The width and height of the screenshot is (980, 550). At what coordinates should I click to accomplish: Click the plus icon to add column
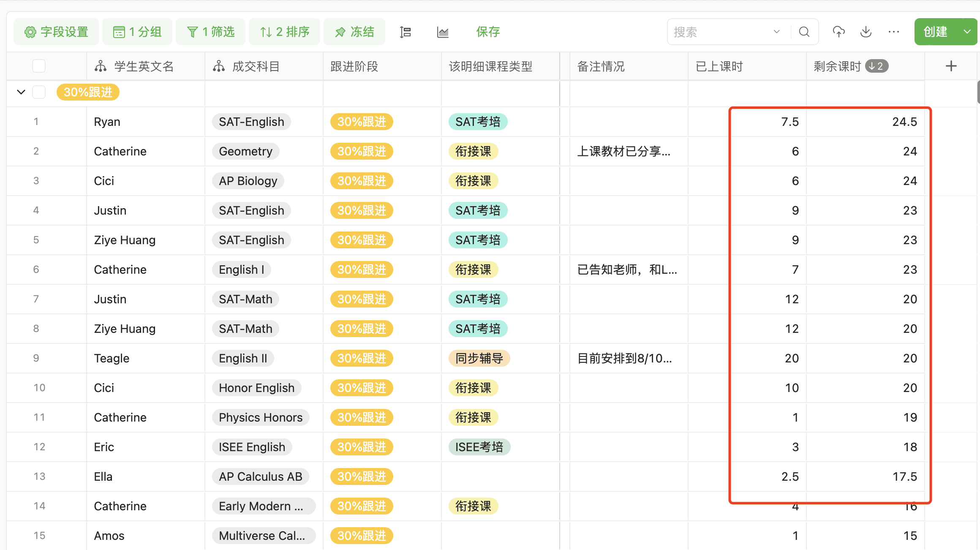[x=951, y=66]
